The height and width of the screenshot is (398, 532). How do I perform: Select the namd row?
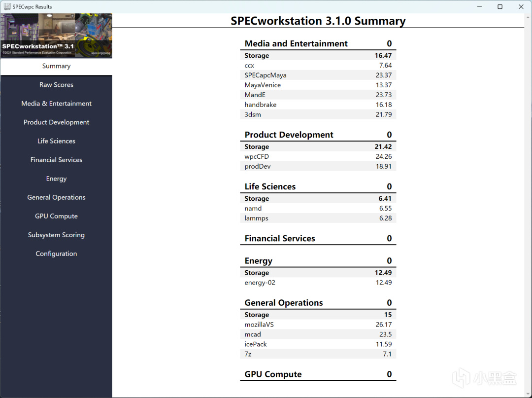coord(318,208)
